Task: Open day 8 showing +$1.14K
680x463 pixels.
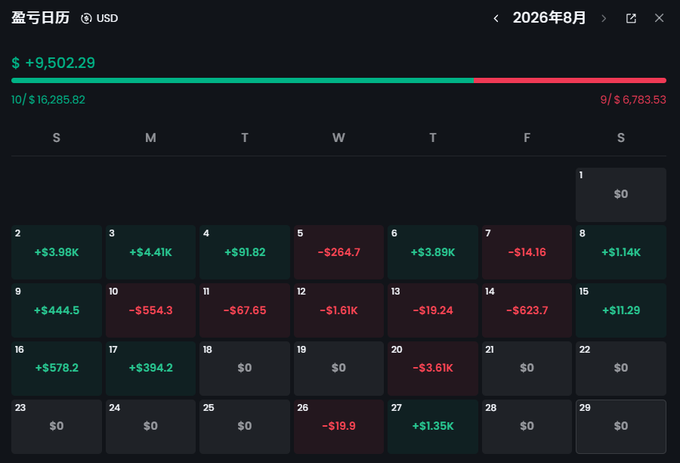Action: click(621, 252)
